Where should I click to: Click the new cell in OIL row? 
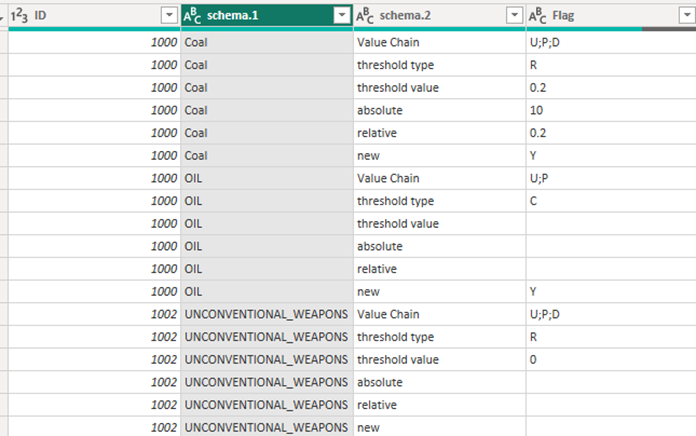point(439,292)
